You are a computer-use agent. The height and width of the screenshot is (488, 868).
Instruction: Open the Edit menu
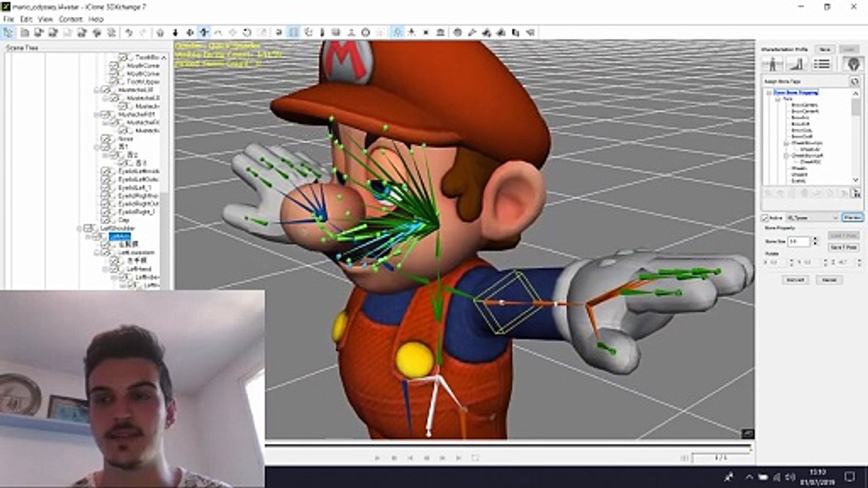click(x=26, y=19)
